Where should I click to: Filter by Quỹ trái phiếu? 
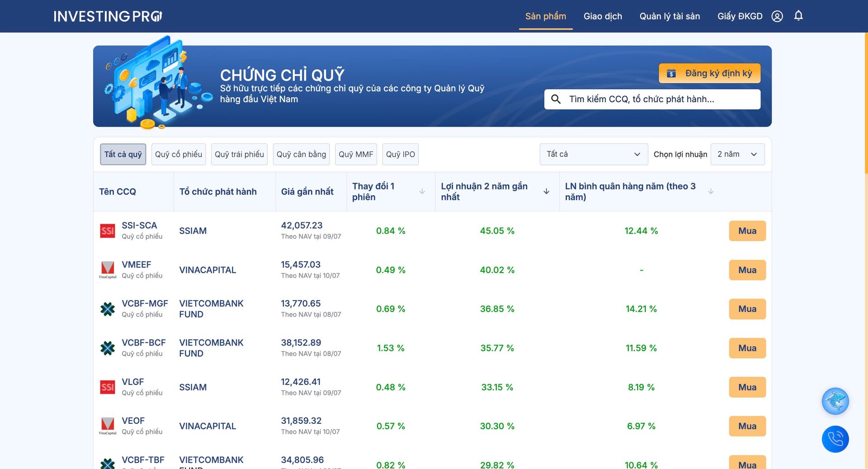coord(239,154)
